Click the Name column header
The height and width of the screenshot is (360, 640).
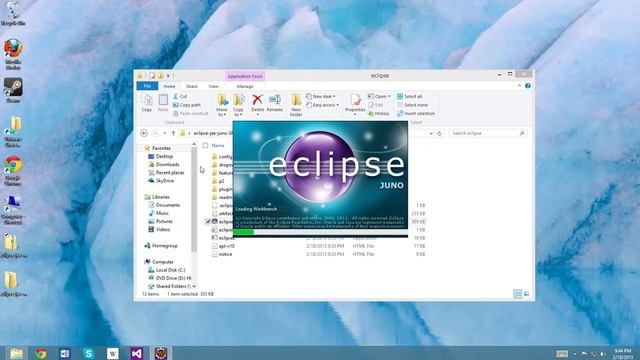(218, 145)
